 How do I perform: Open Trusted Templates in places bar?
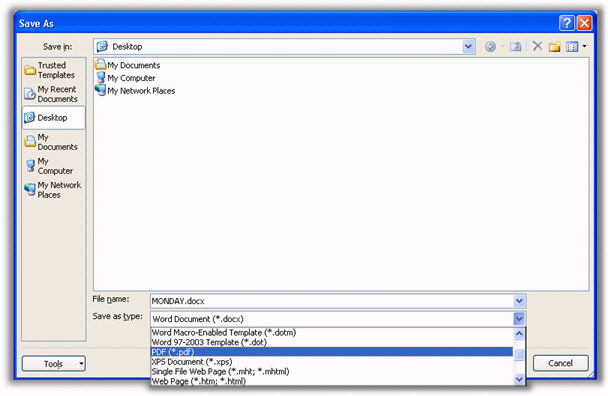(x=54, y=70)
